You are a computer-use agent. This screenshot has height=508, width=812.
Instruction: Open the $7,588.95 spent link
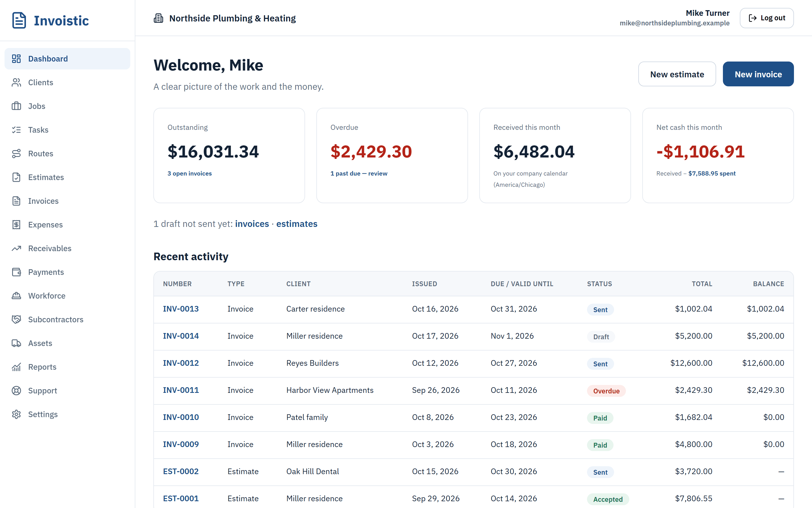tap(712, 173)
